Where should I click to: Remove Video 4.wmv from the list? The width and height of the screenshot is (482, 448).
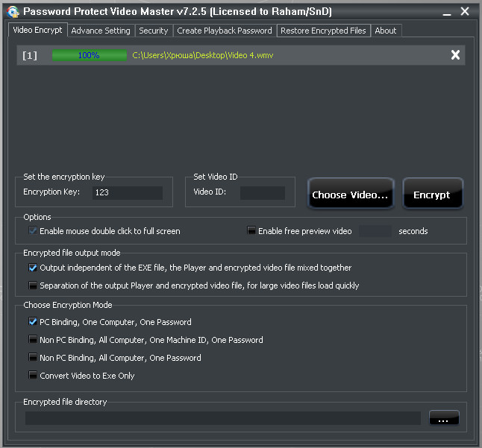click(x=455, y=55)
